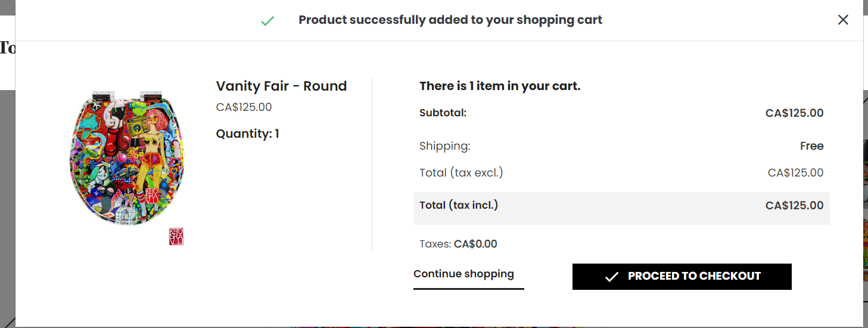Click the checkmark icon inside the checkout button
Screen dimensions: 868x328
click(x=611, y=277)
